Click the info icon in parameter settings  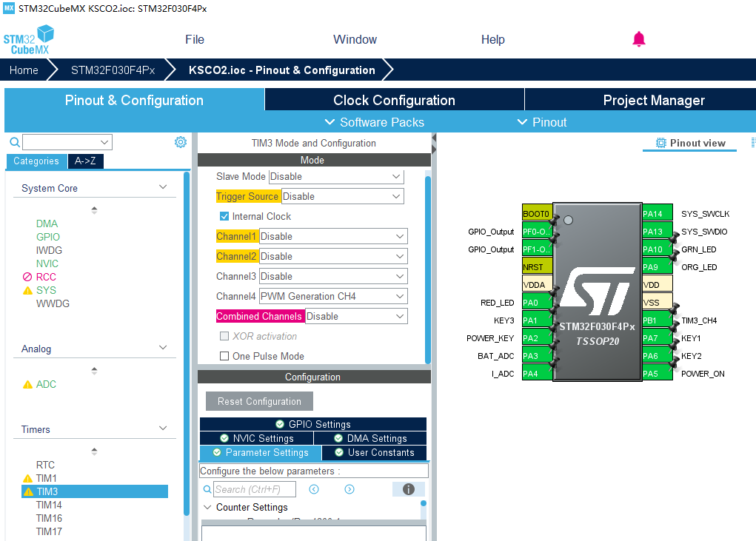[409, 489]
